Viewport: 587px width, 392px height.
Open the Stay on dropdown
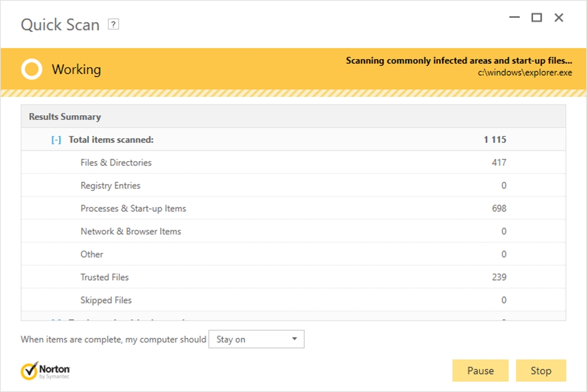[256, 339]
